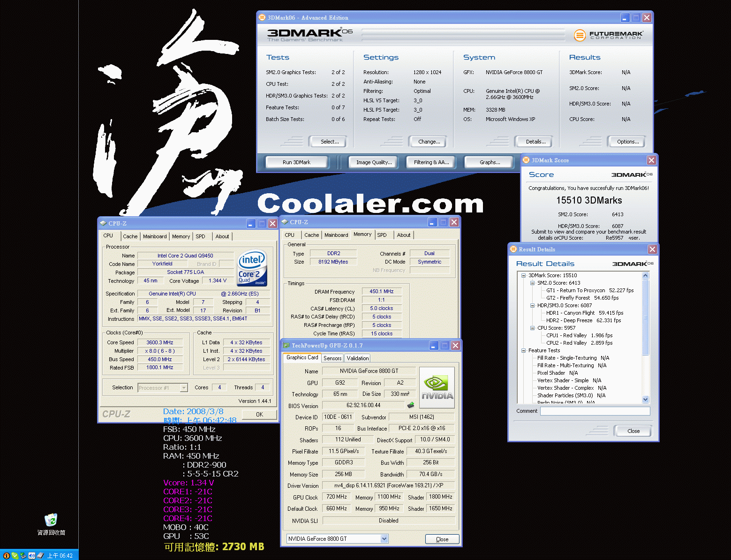731x560 pixels.
Task: Switch to Cache tab in left CPU-Z
Action: pos(130,236)
